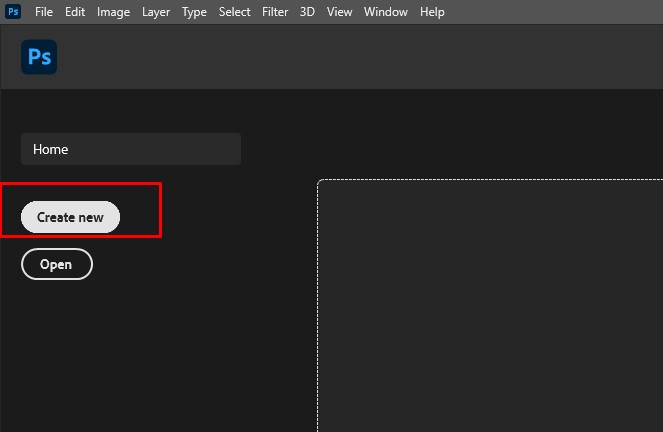Open the File menu
The image size is (663, 432).
[x=44, y=12]
